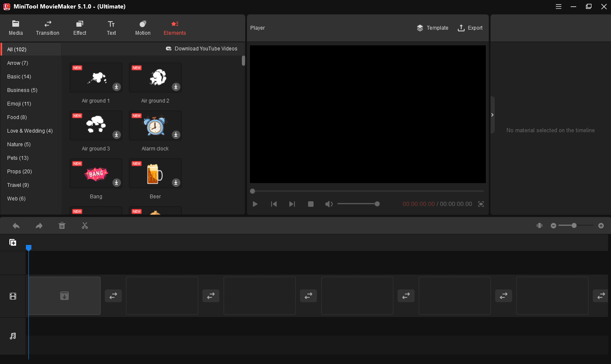
Task: Download the Air ground 1 element
Action: pyautogui.click(x=117, y=87)
